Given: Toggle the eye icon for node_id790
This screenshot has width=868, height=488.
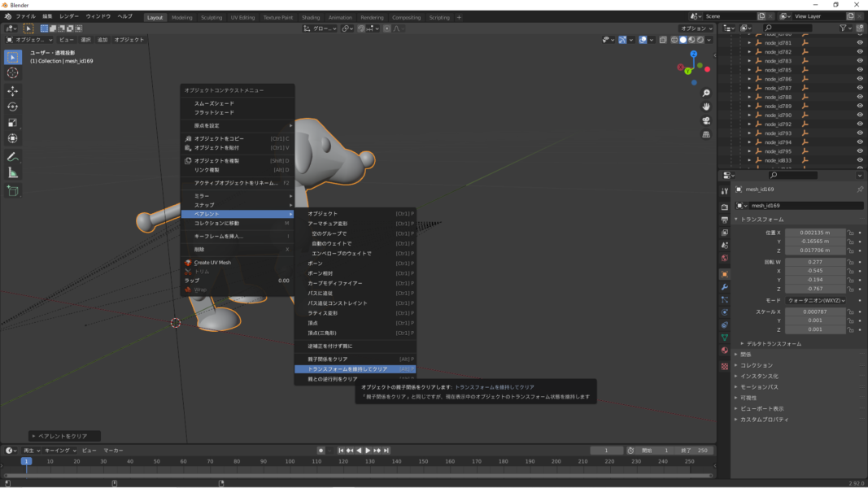Looking at the screenshot, I should click(860, 115).
